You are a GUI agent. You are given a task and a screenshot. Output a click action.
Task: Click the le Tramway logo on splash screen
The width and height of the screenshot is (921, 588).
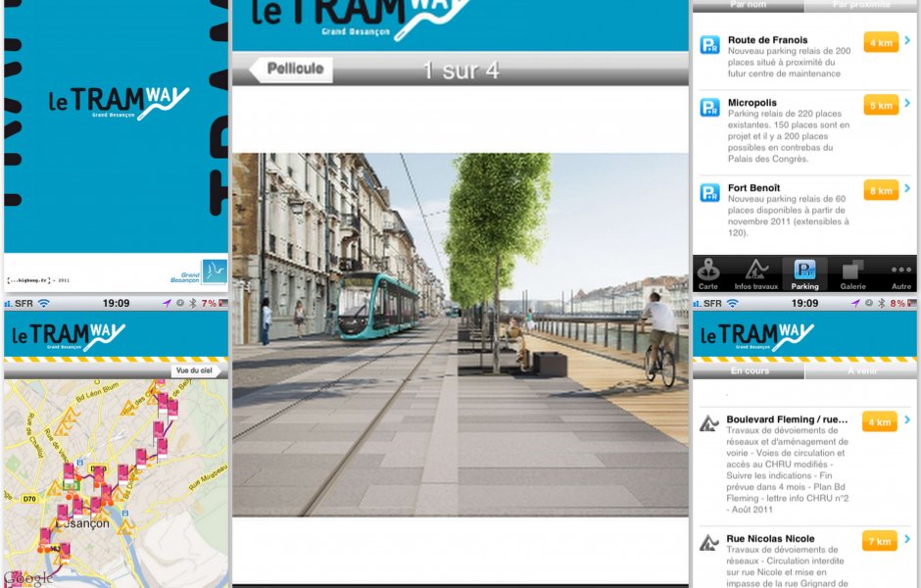click(119, 102)
